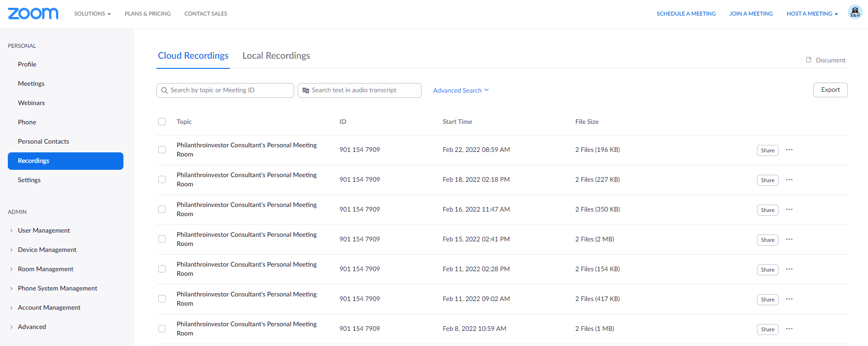This screenshot has height=346, width=868.
Task: Open Webinars in sidebar
Action: click(31, 103)
